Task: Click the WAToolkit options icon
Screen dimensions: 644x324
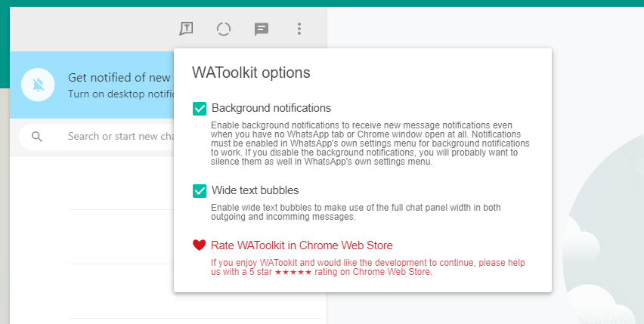Action: [x=186, y=29]
